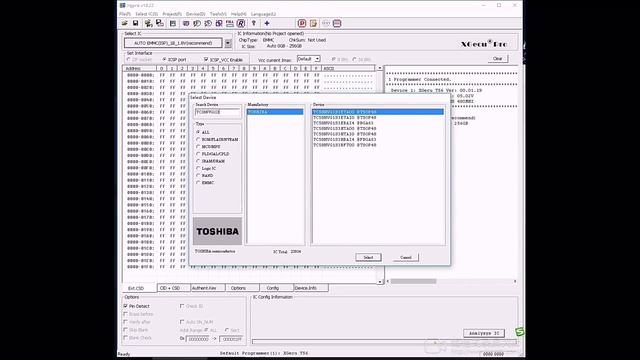This screenshot has width=640, height=360.
Task: Select the SRAM/DRAM type radio button
Action: (198, 161)
